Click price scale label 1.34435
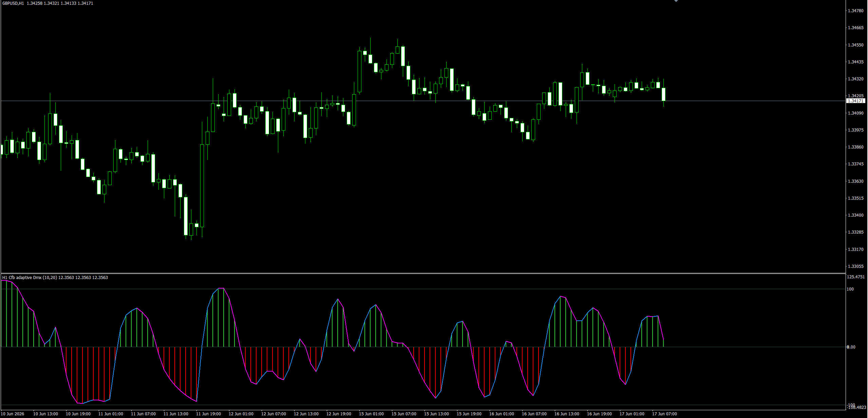The height and width of the screenshot is (418, 868). click(855, 62)
